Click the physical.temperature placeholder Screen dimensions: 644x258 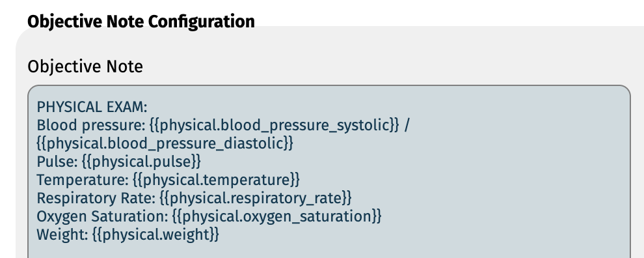[217, 180]
